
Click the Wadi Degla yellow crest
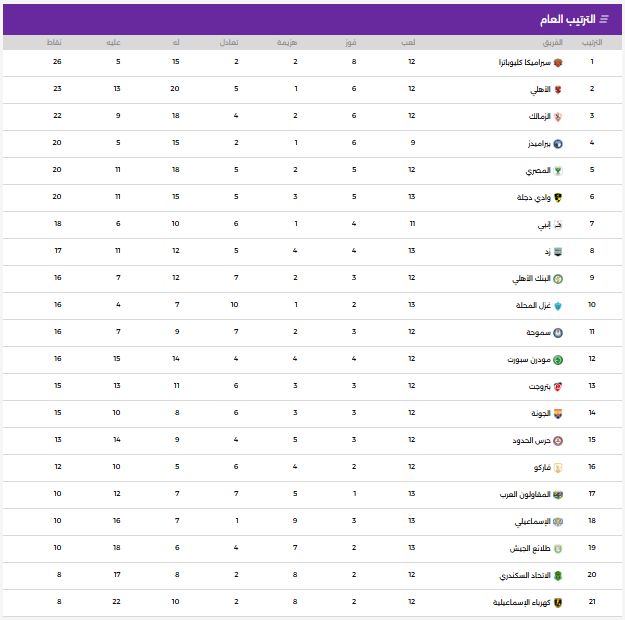[x=557, y=197]
